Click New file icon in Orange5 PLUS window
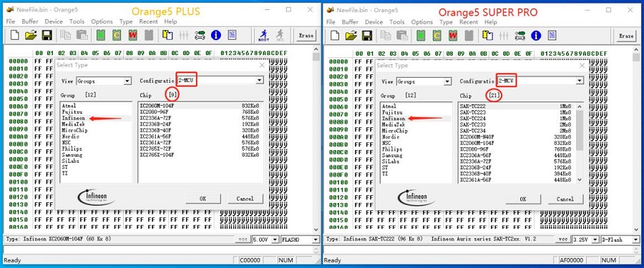The height and width of the screenshot is (268, 644). pos(15,35)
